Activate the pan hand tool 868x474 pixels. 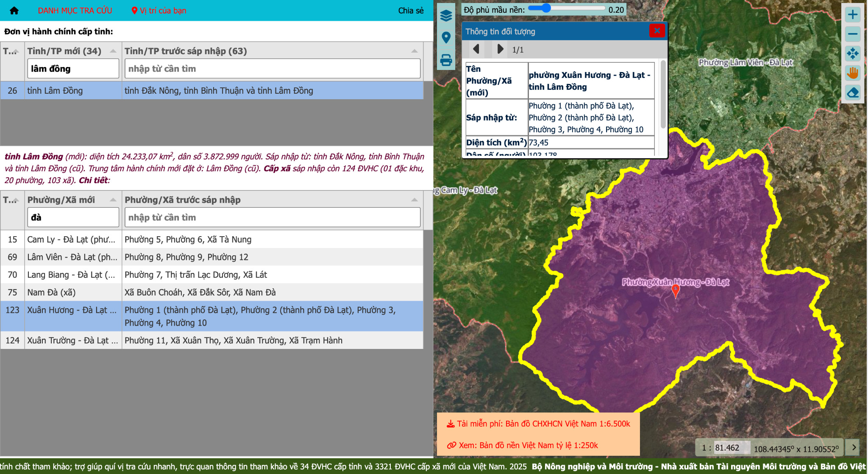click(x=853, y=73)
